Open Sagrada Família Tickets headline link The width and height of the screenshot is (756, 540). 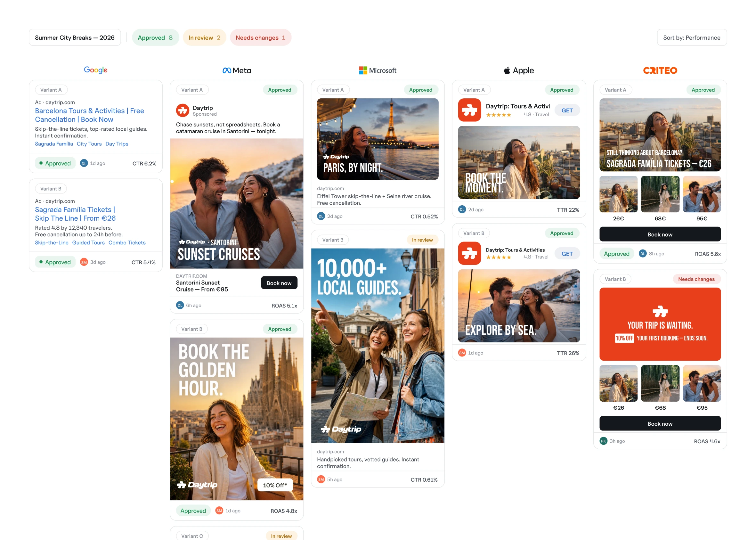(x=76, y=214)
